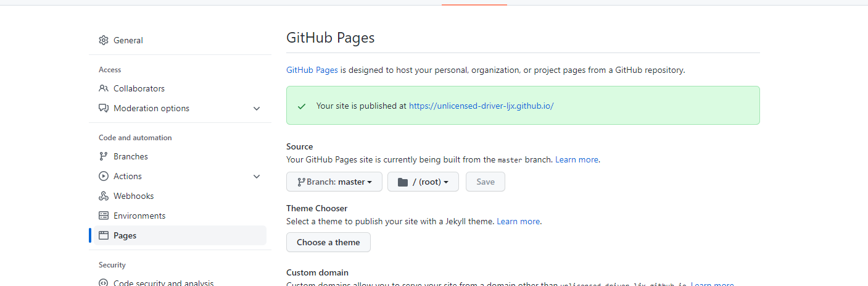
Task: Click the General gear icon
Action: coord(104,40)
